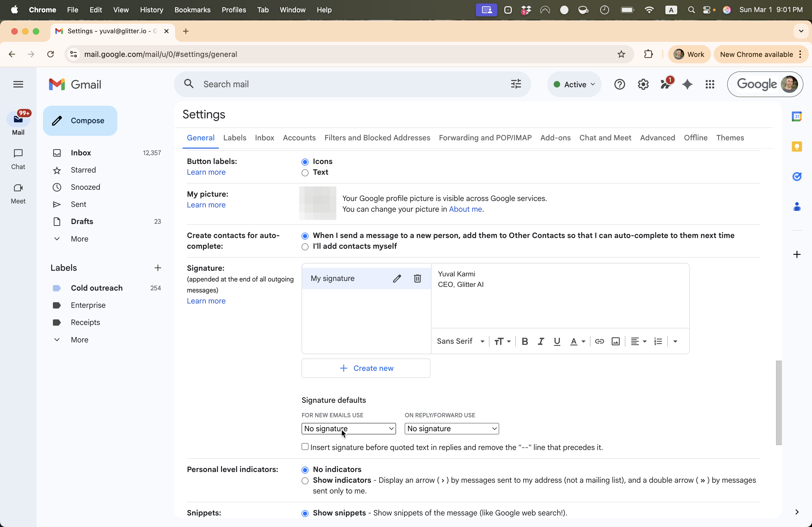Open the Sans Serif font dropdown
Viewport: 812px width, 527px height.
click(461, 341)
